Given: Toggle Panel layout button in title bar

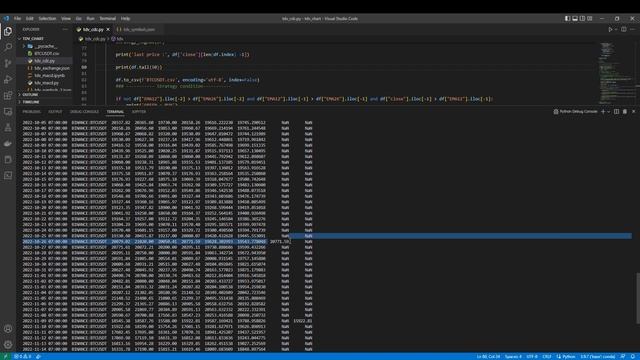Looking at the screenshot, I should click(575, 18).
